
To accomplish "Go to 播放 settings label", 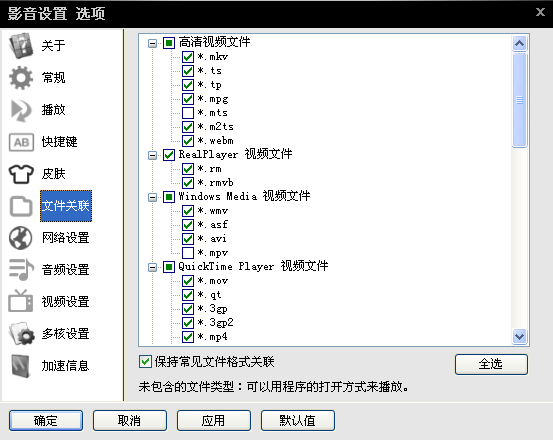I will click(53, 110).
